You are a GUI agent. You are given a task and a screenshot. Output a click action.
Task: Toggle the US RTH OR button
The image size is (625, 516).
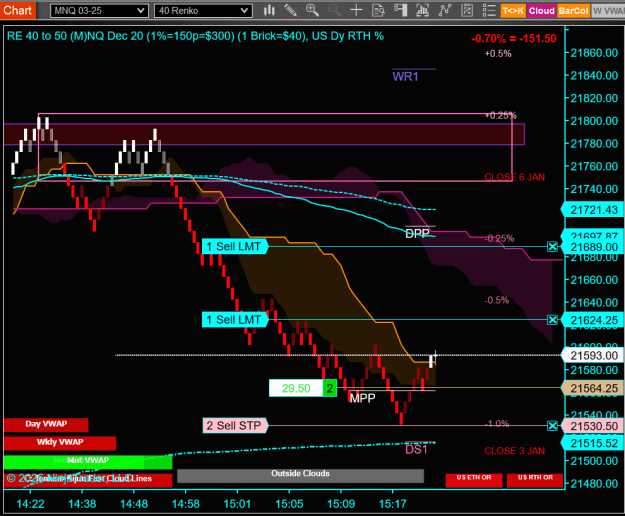[535, 480]
